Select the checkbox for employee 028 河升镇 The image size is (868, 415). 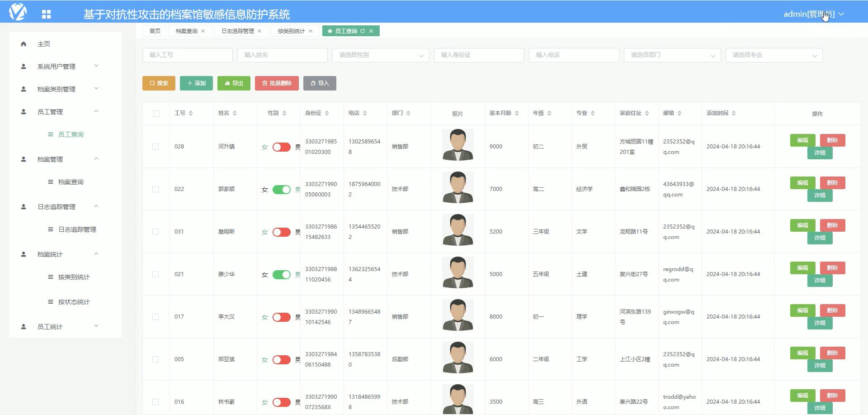click(x=156, y=147)
